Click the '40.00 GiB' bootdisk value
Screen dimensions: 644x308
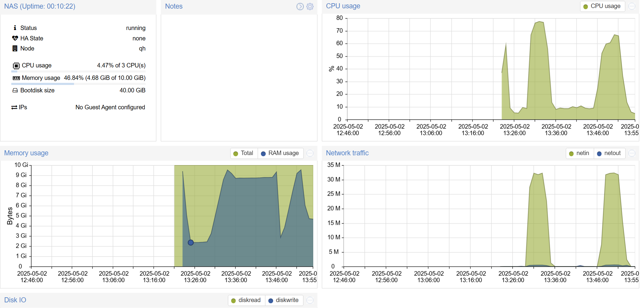133,90
